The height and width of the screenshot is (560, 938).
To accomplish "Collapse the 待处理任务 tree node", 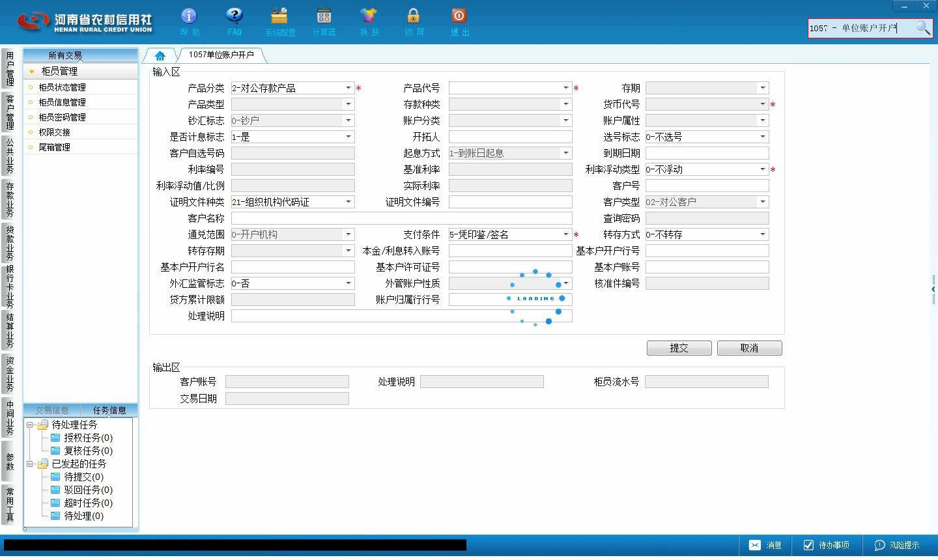I will (29, 425).
